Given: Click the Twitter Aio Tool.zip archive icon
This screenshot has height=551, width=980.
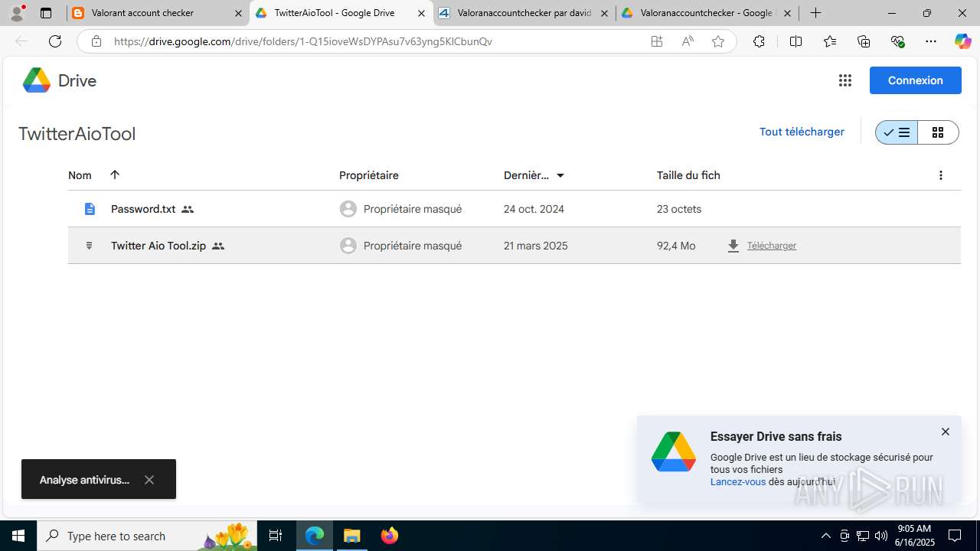Looking at the screenshot, I should pyautogui.click(x=90, y=246).
